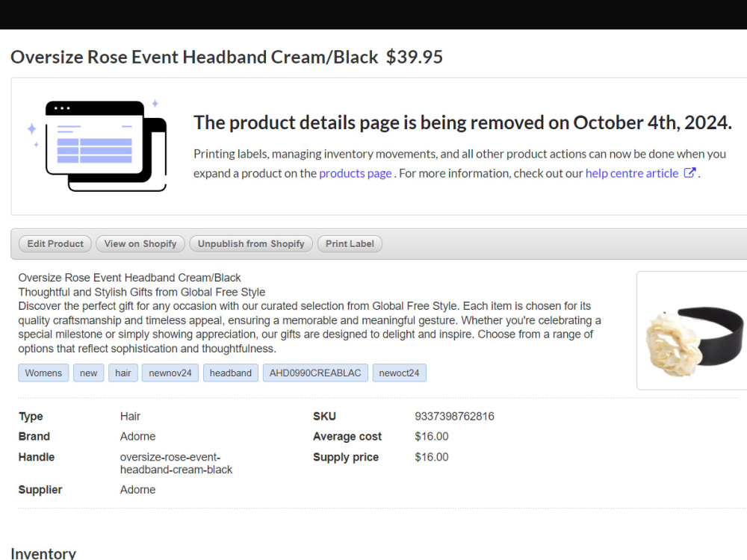The width and height of the screenshot is (747, 560).
Task: Click the Average cost value $16.00
Action: [x=432, y=436]
